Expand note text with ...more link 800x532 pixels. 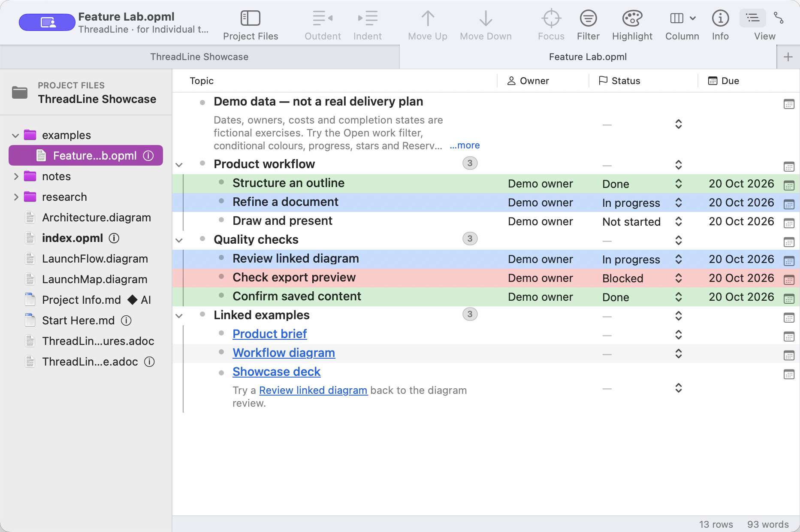465,145
